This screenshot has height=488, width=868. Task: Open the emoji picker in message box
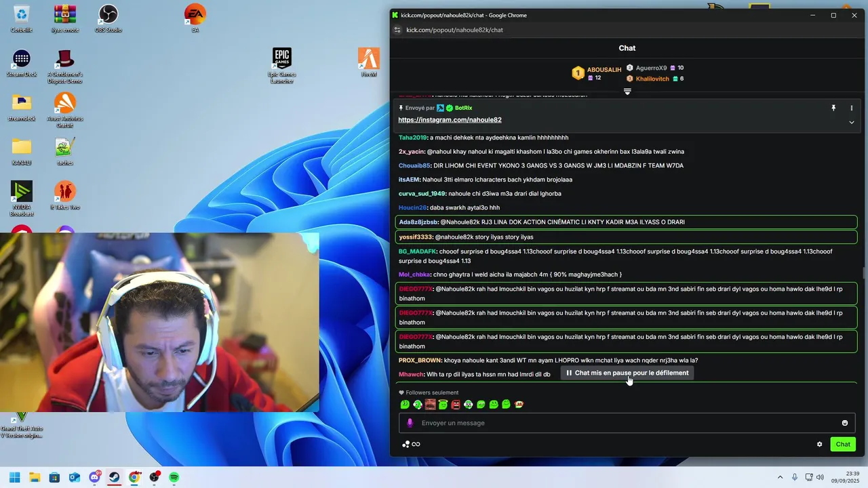point(845,423)
